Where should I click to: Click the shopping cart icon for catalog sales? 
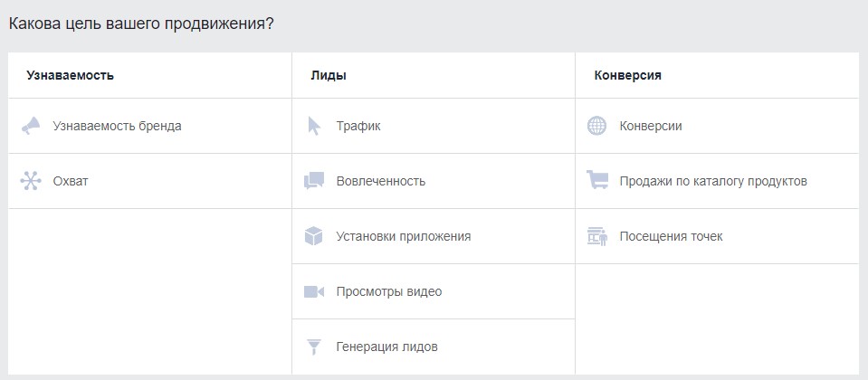597,180
